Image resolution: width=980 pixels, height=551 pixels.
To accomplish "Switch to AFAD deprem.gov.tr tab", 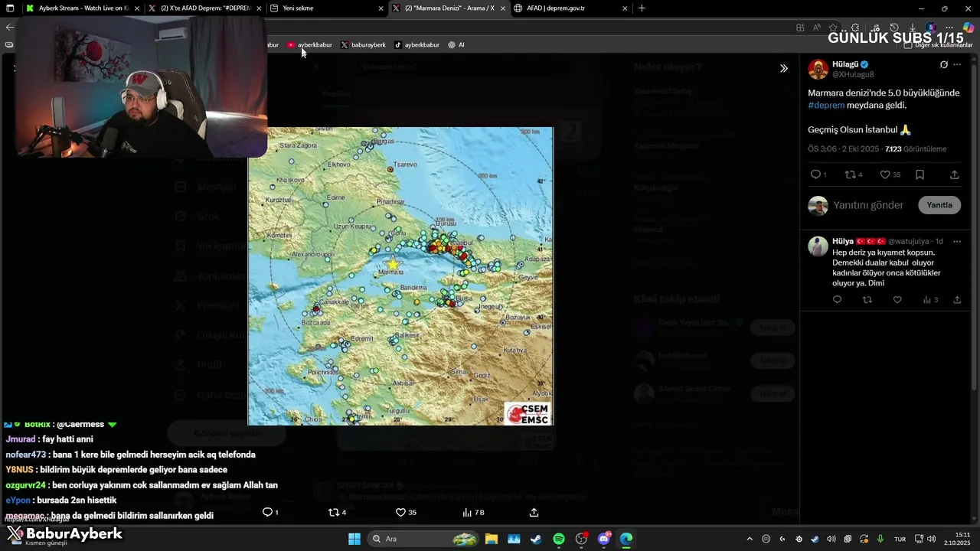I will 572,8.
